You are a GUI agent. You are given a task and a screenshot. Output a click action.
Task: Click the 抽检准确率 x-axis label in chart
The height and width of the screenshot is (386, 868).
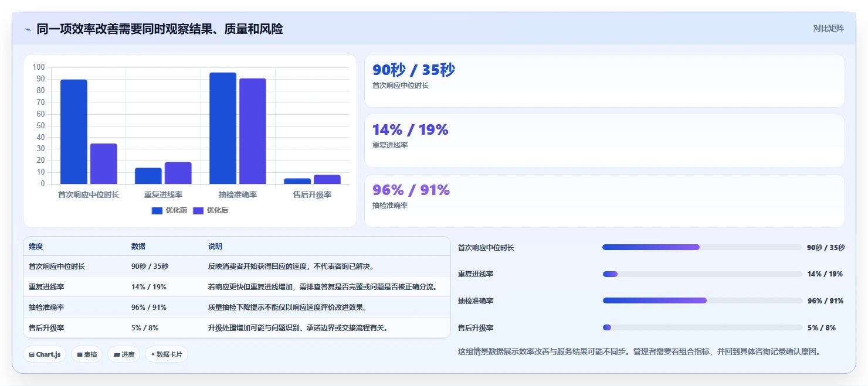coord(238,194)
